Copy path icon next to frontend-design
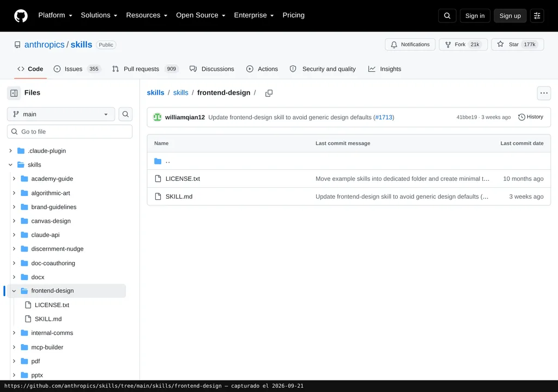 pos(269,93)
